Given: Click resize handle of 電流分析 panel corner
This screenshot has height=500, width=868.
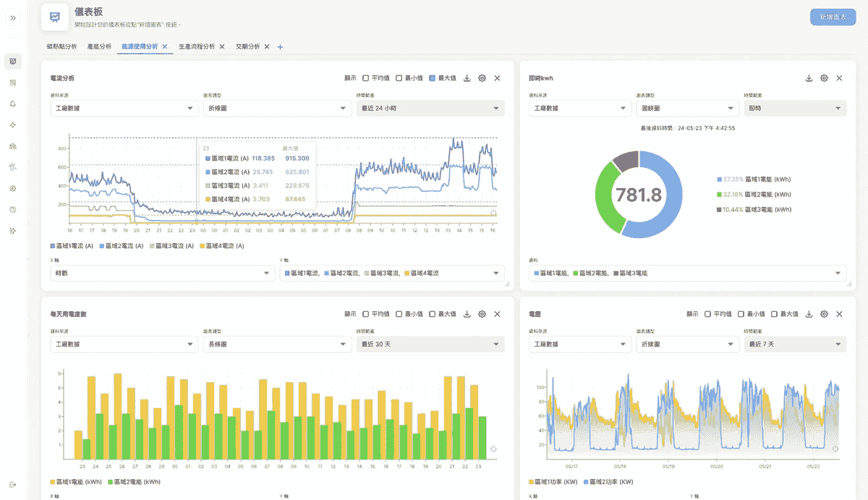Looking at the screenshot, I should [506, 284].
